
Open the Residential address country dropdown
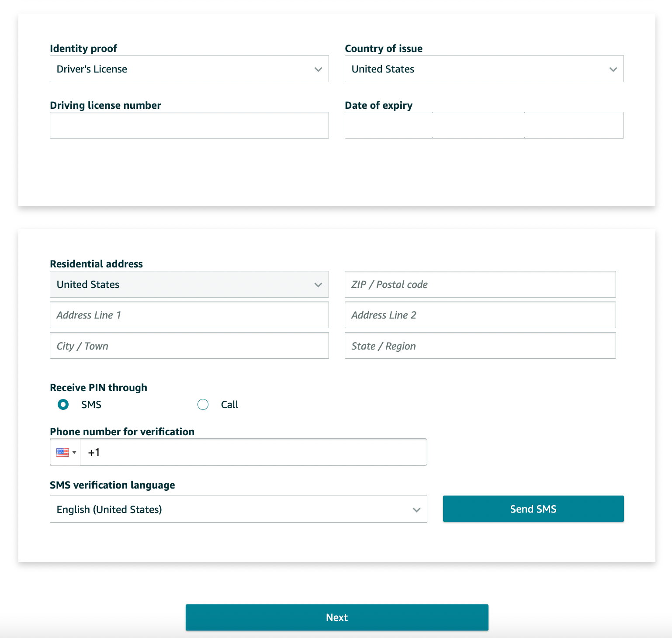coord(189,284)
